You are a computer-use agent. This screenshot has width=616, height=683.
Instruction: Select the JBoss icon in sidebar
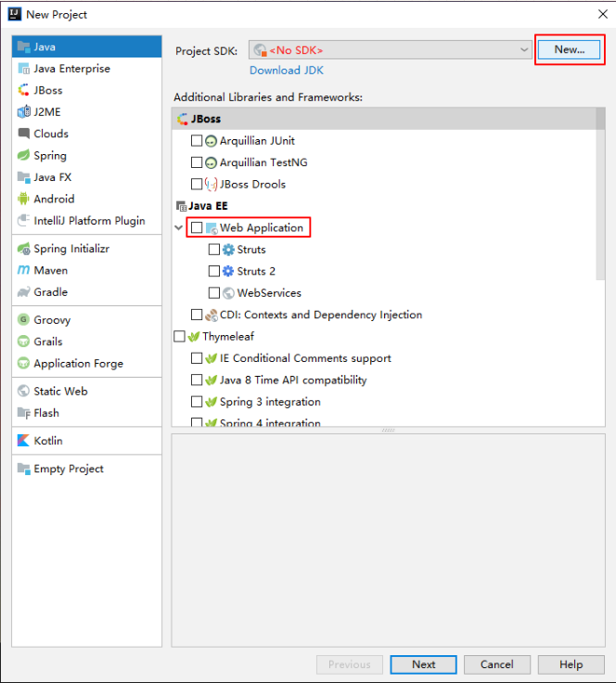(x=25, y=90)
